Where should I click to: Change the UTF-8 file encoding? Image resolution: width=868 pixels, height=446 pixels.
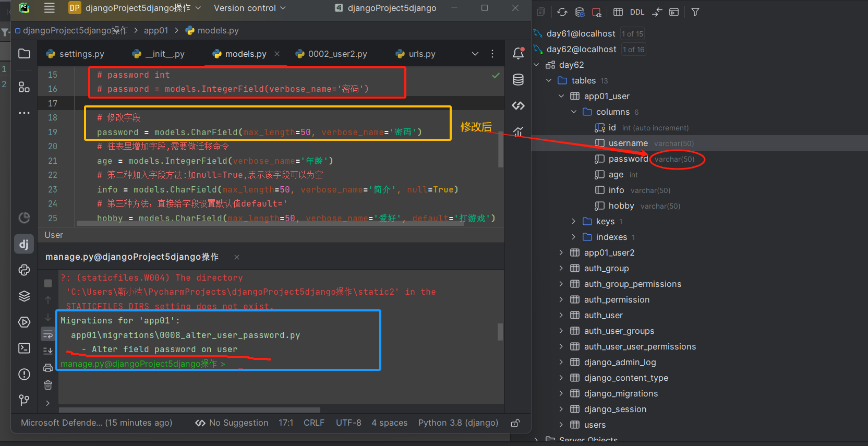(x=348, y=423)
